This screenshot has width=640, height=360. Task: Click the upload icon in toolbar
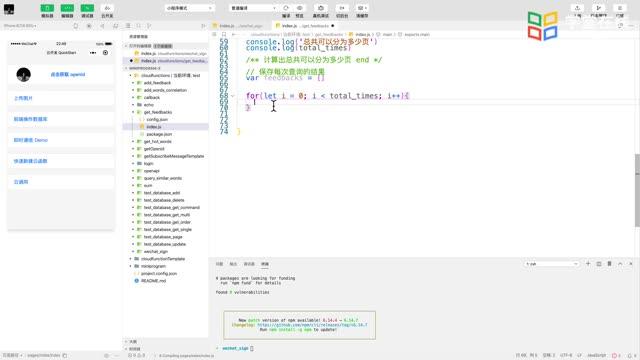(x=577, y=8)
